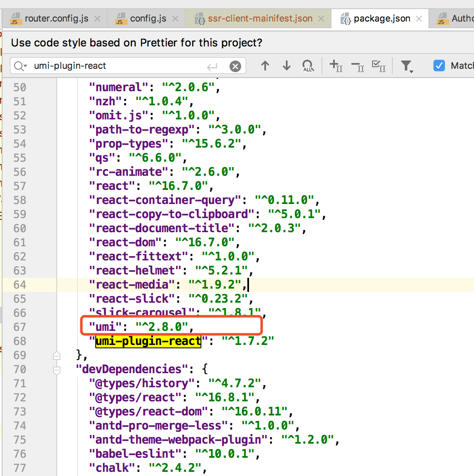Close the ssr-client-mainifest.json tab

tap(321, 18)
